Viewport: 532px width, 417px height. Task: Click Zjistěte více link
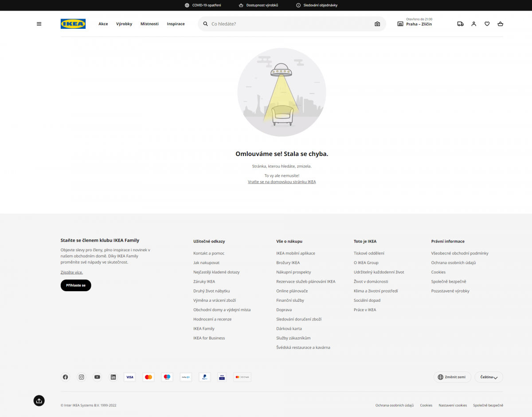(72, 272)
